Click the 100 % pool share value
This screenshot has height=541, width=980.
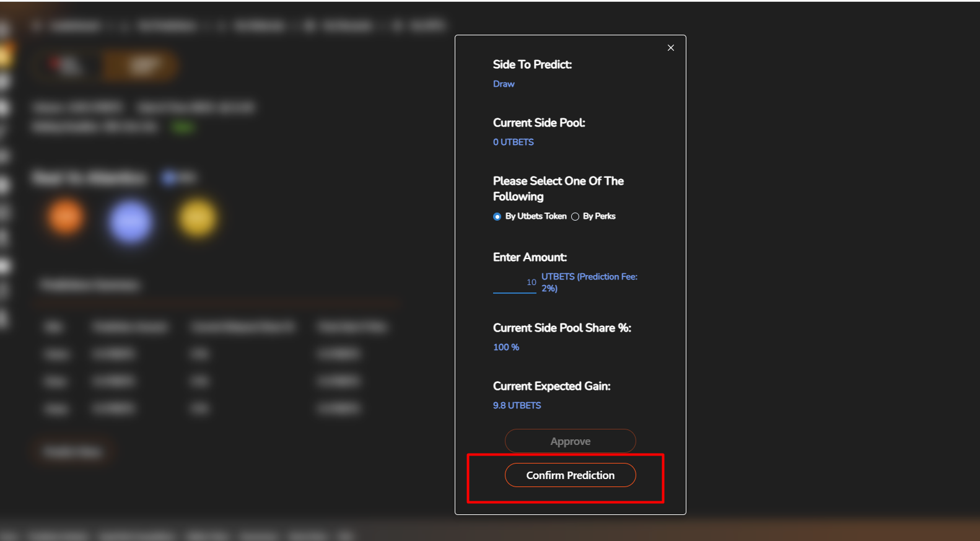pyautogui.click(x=505, y=347)
